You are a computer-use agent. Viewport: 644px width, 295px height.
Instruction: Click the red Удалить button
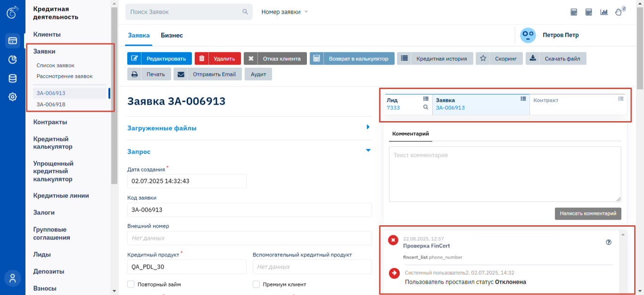tap(218, 59)
